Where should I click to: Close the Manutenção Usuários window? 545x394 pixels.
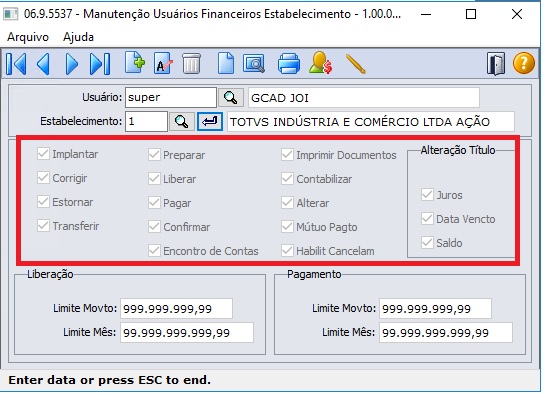(x=517, y=14)
